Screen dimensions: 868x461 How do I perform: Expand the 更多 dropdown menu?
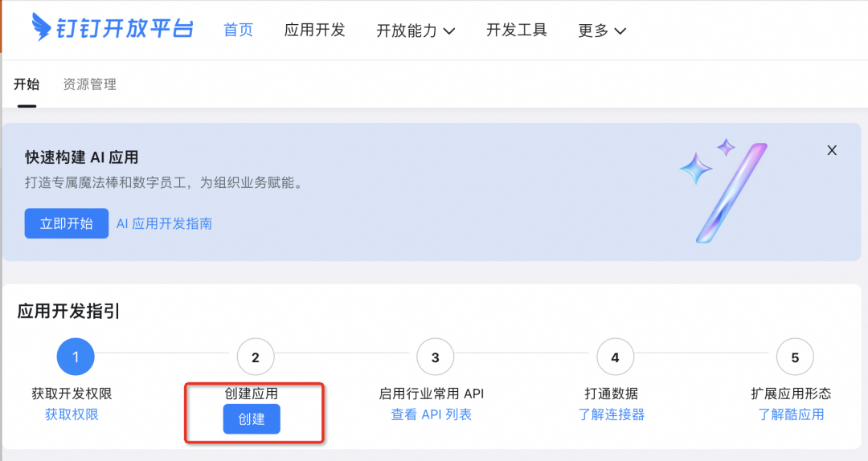tap(601, 31)
